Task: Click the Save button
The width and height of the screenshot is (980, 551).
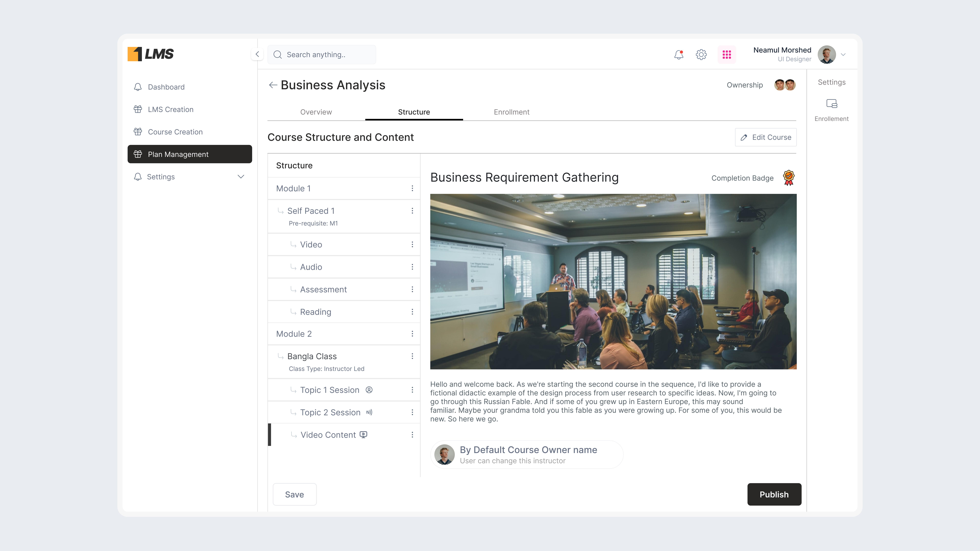Action: pos(295,494)
